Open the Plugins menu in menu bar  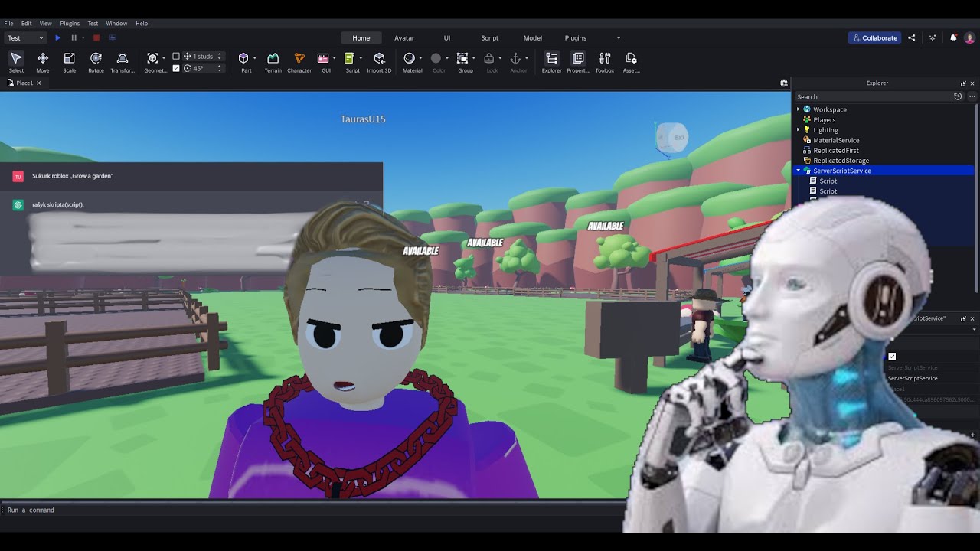pos(70,24)
